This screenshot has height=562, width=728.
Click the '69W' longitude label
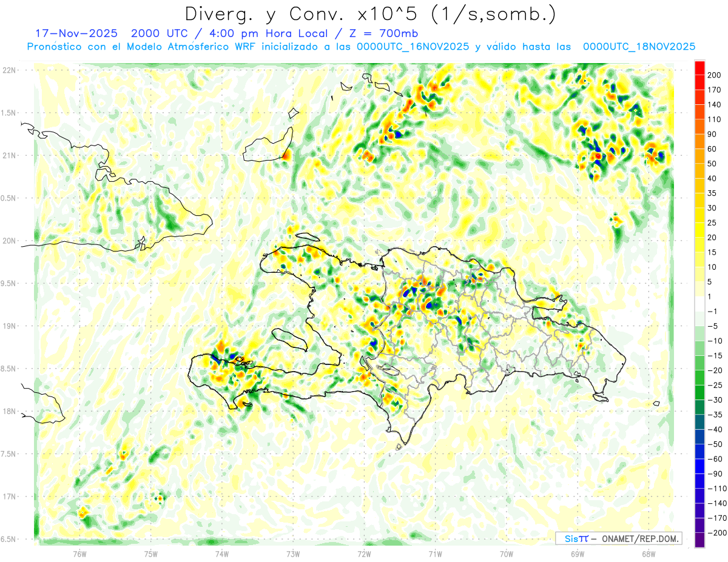(x=577, y=554)
